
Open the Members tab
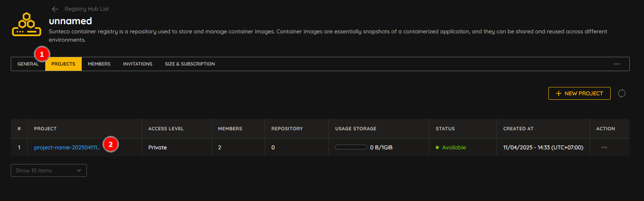[99, 64]
